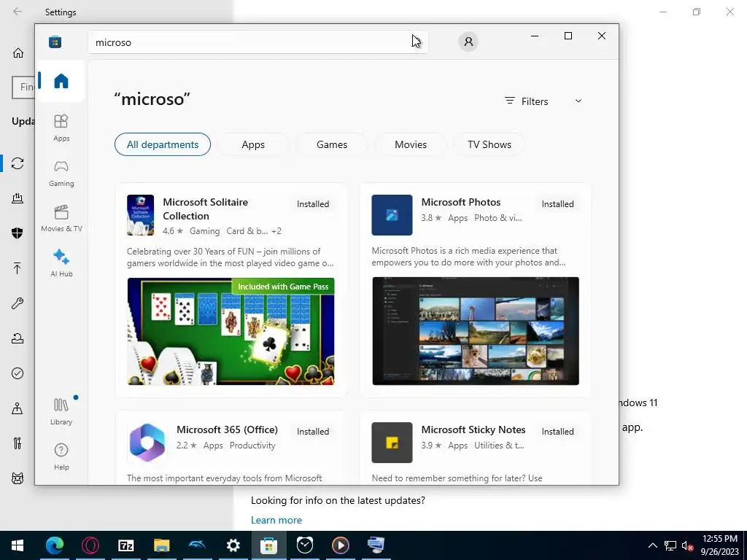747x560 pixels.
Task: Show hidden system tray icons
Action: [653, 545]
